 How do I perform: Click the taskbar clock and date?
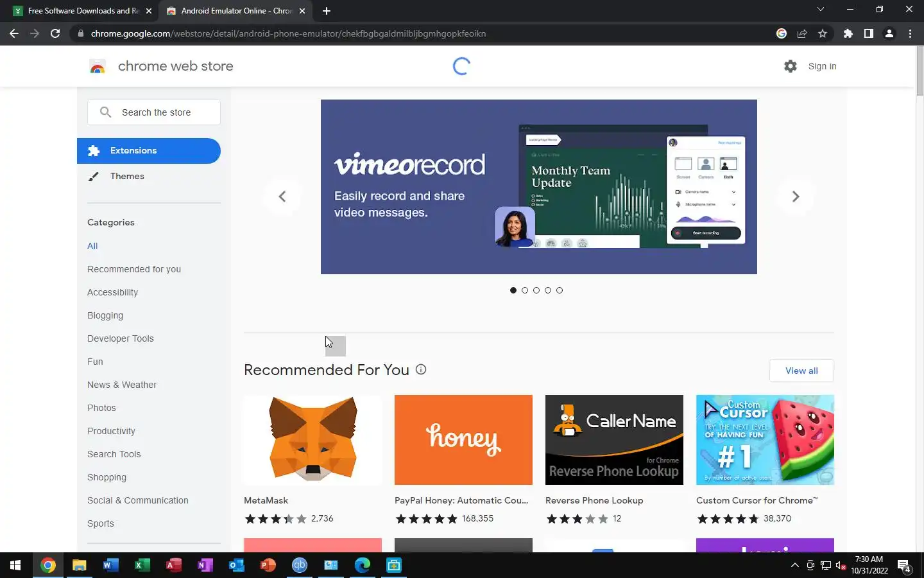[869, 565]
